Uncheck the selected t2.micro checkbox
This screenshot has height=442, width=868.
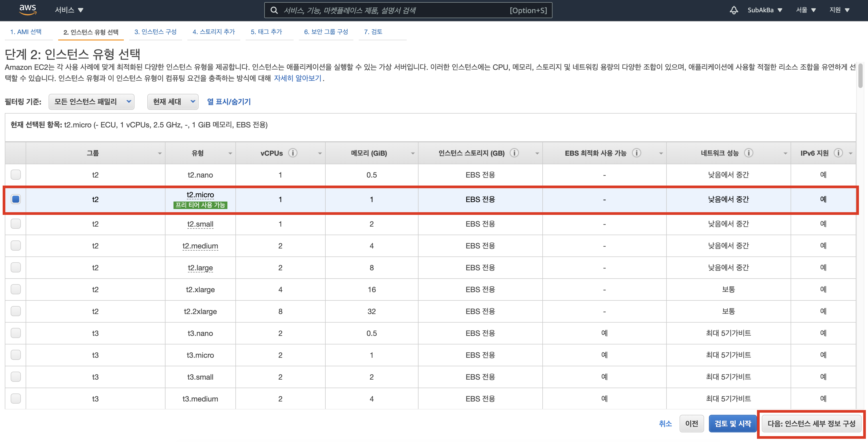coord(15,199)
